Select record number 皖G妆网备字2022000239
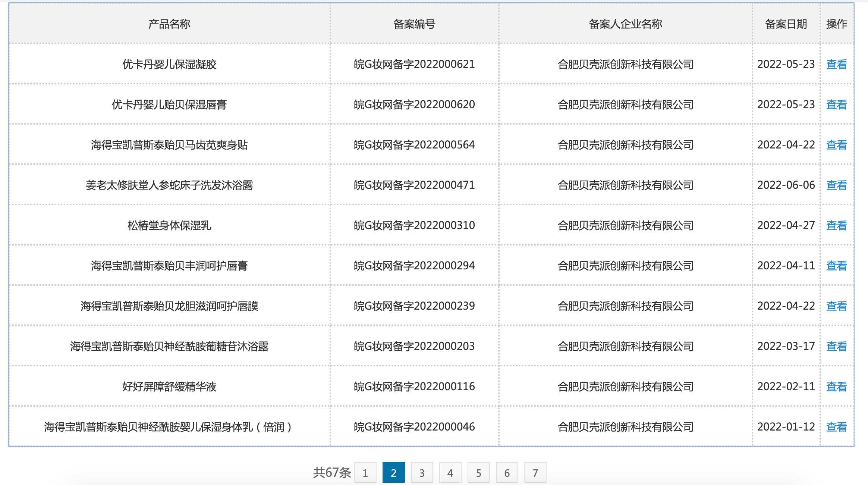868x485 pixels. pos(414,306)
